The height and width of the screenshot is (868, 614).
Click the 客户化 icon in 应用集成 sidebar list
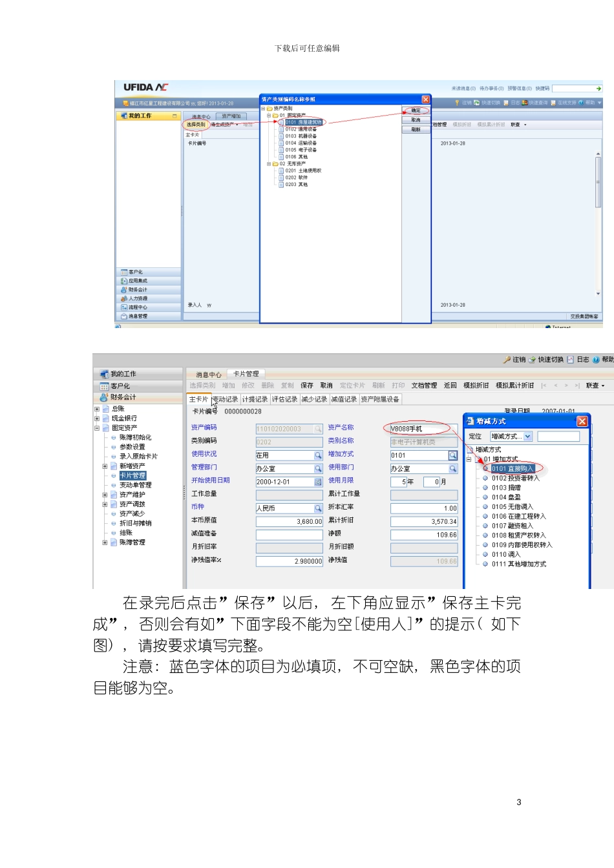point(123,272)
